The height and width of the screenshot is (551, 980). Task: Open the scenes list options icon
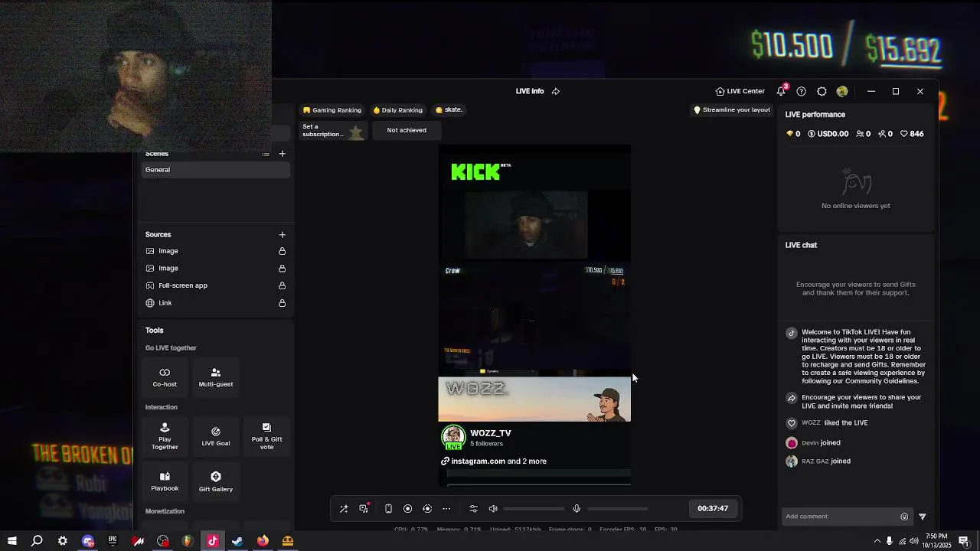(x=266, y=154)
